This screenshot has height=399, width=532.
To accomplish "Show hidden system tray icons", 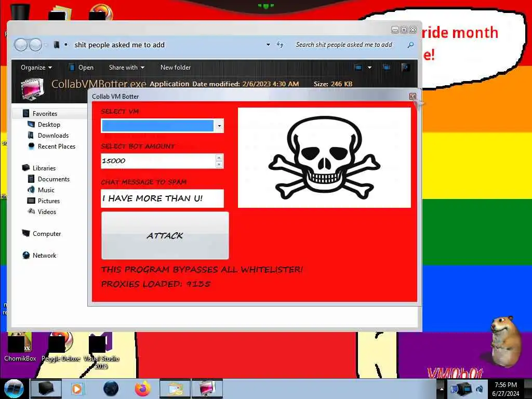I will click(442, 389).
